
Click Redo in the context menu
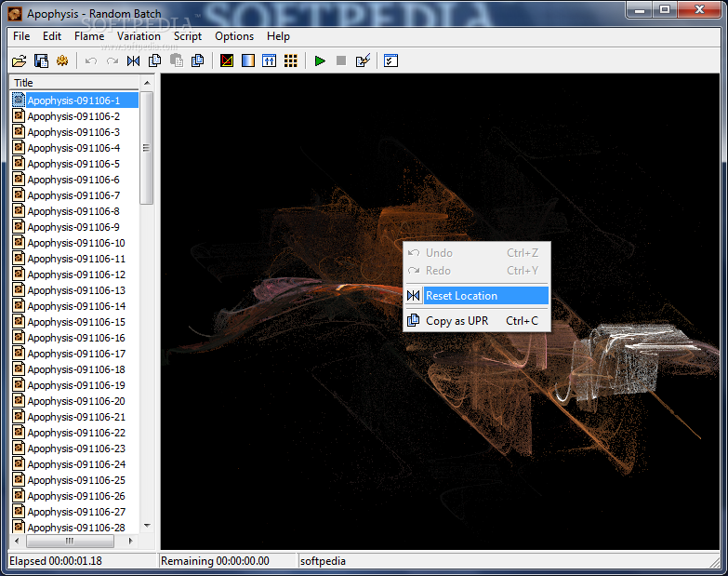pyautogui.click(x=477, y=271)
